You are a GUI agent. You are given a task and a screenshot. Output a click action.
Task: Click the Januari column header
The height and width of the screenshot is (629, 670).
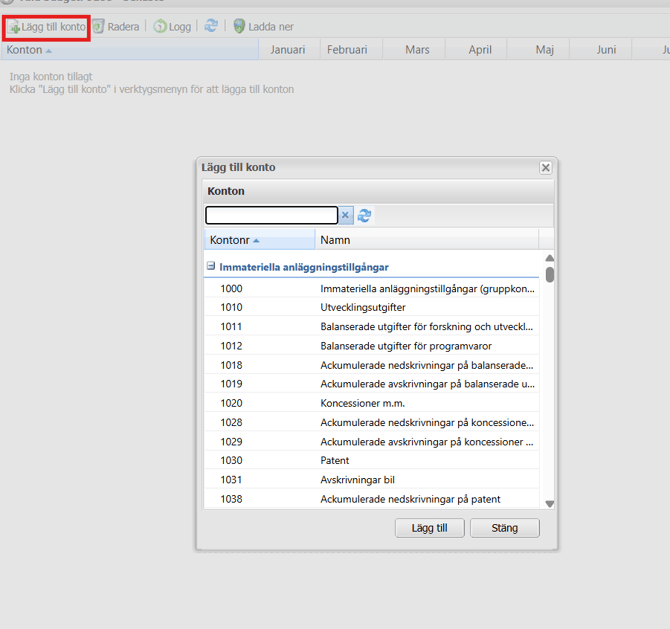coord(289,50)
